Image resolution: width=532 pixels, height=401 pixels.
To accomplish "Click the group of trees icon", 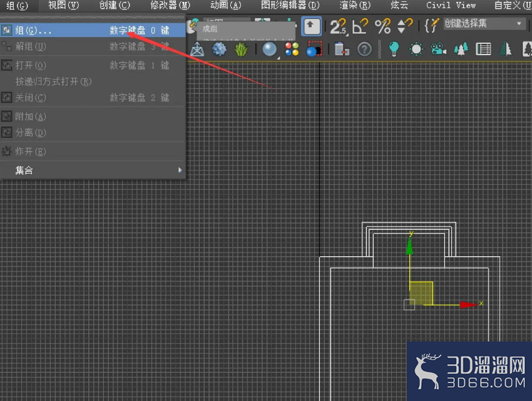I will tap(461, 49).
